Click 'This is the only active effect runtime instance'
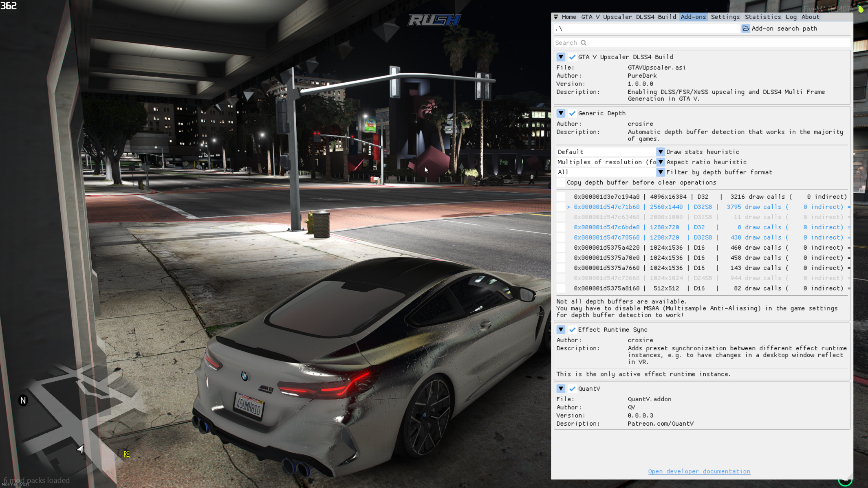Image resolution: width=868 pixels, height=488 pixels. pyautogui.click(x=643, y=374)
